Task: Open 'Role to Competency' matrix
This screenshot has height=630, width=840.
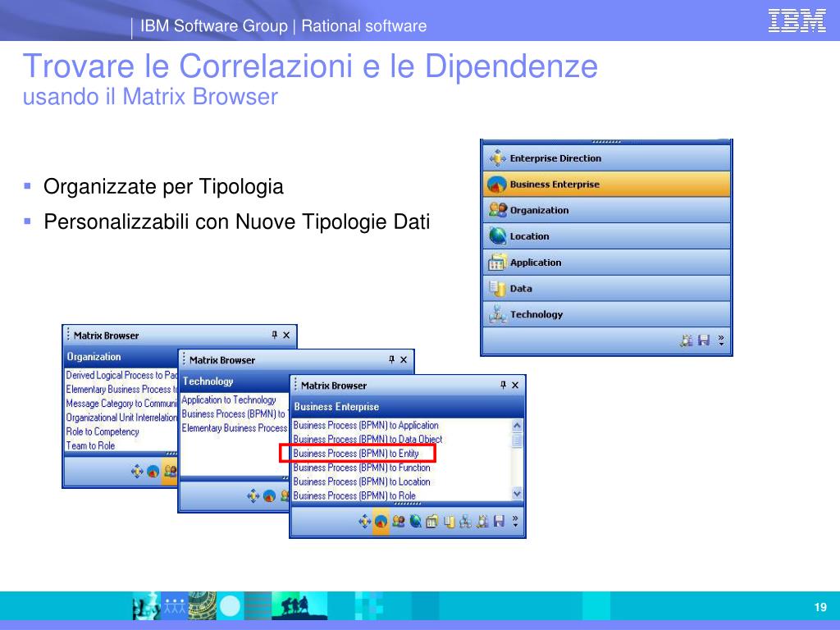Action: click(103, 431)
